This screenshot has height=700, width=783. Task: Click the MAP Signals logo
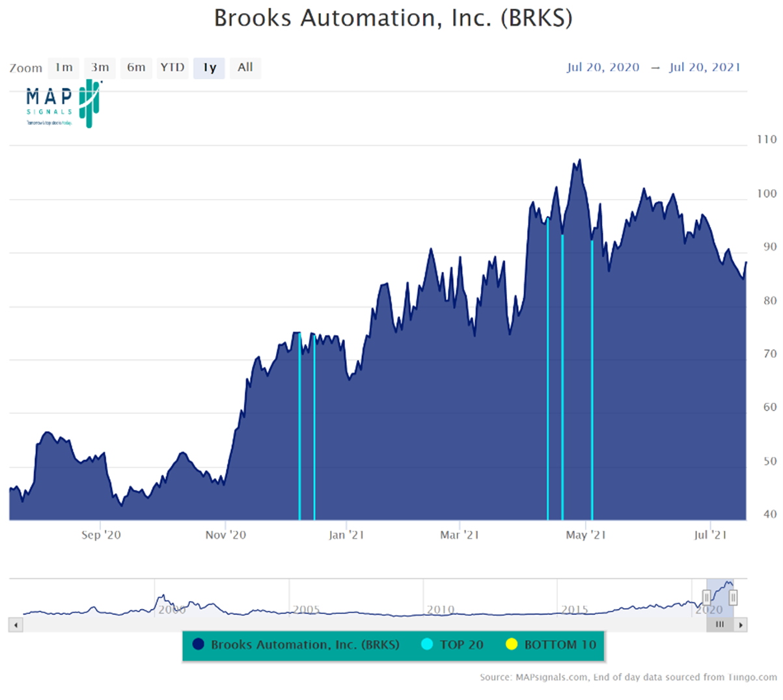[x=64, y=104]
